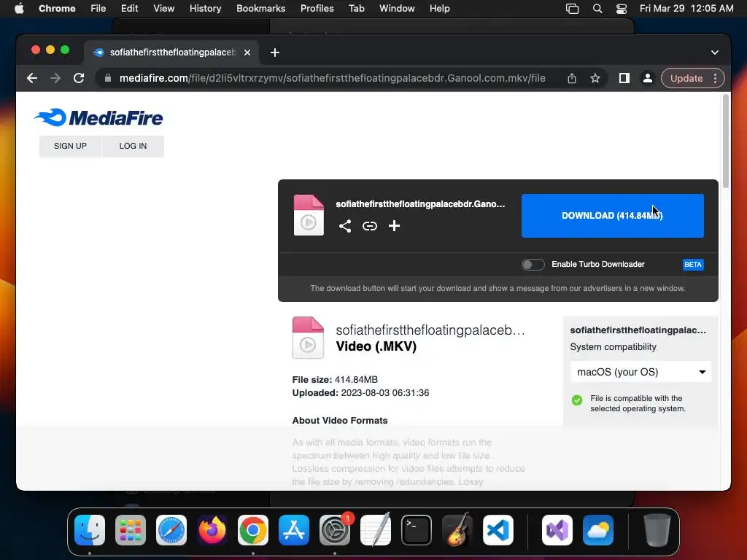
Task: Click the date and time in menu bar
Action: [x=686, y=9]
